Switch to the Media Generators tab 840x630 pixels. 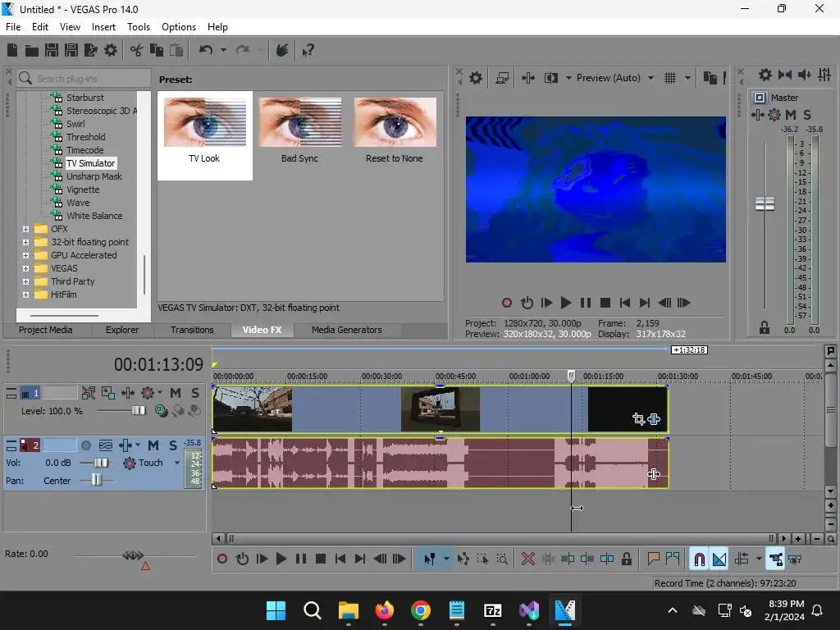click(347, 330)
